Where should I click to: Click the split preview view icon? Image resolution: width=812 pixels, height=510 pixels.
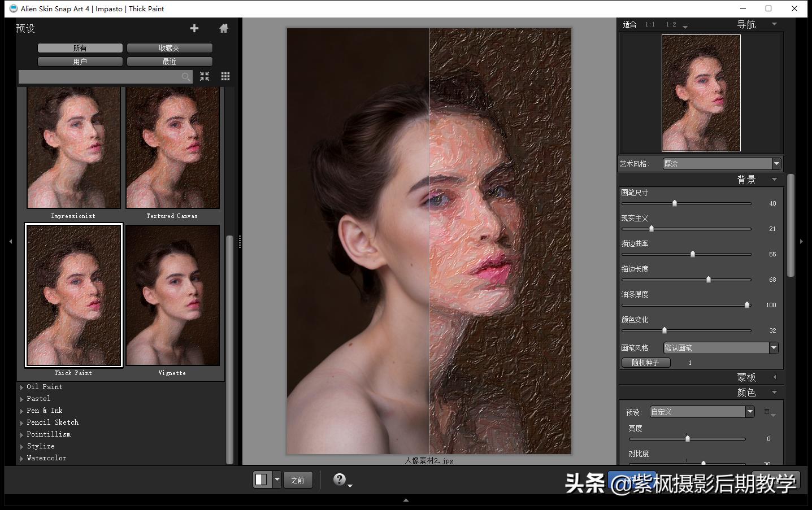pos(261,479)
